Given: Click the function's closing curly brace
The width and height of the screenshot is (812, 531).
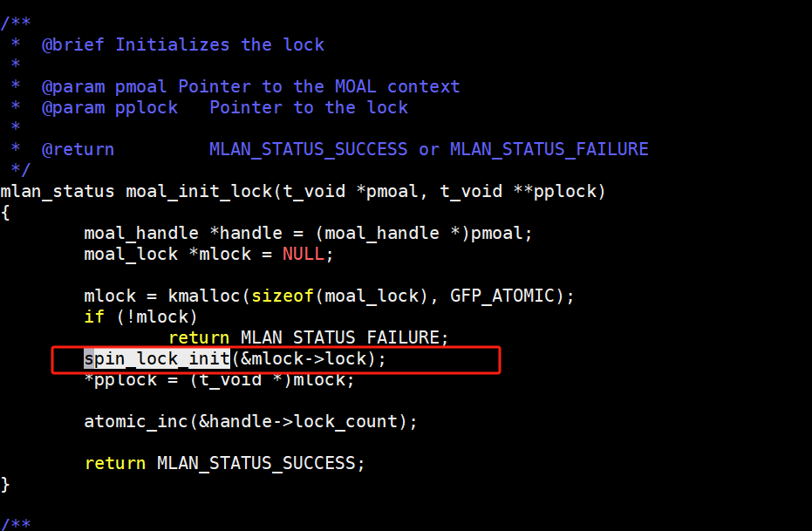Looking at the screenshot, I should coord(5,484).
